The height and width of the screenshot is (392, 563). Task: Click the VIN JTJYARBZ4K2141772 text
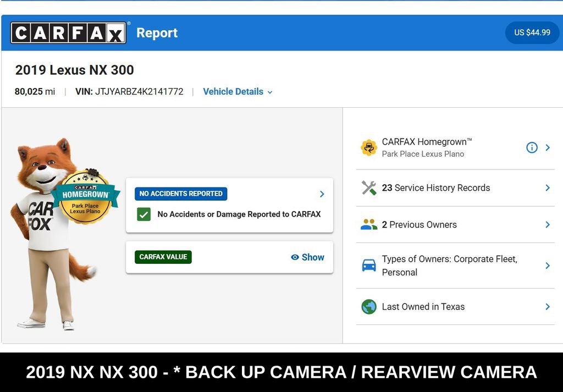(x=129, y=91)
